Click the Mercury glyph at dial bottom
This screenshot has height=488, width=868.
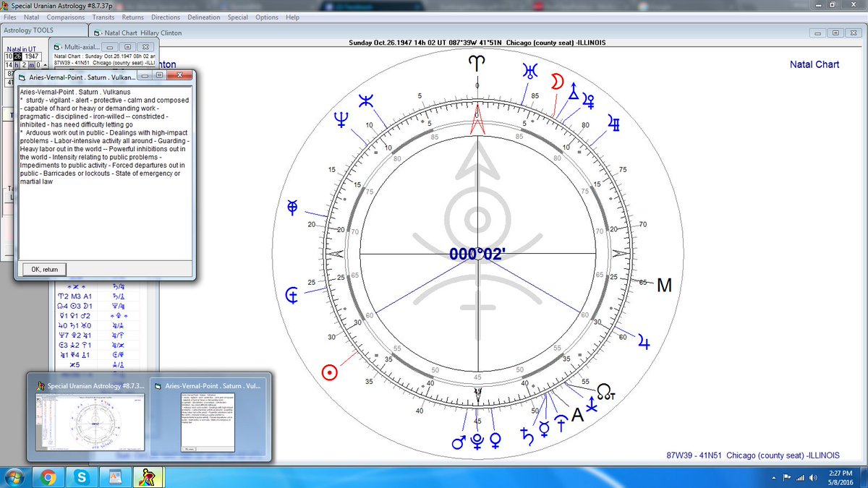click(x=542, y=430)
